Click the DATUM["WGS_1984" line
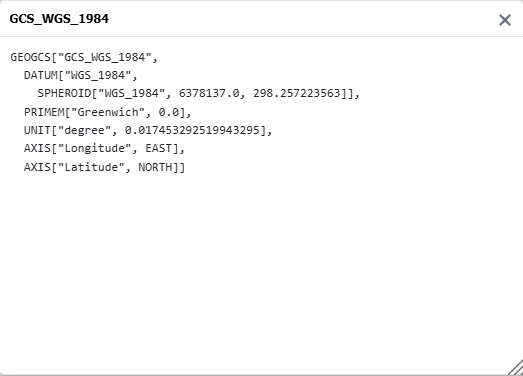Viewport: 523px width, 376px height. [x=80, y=75]
